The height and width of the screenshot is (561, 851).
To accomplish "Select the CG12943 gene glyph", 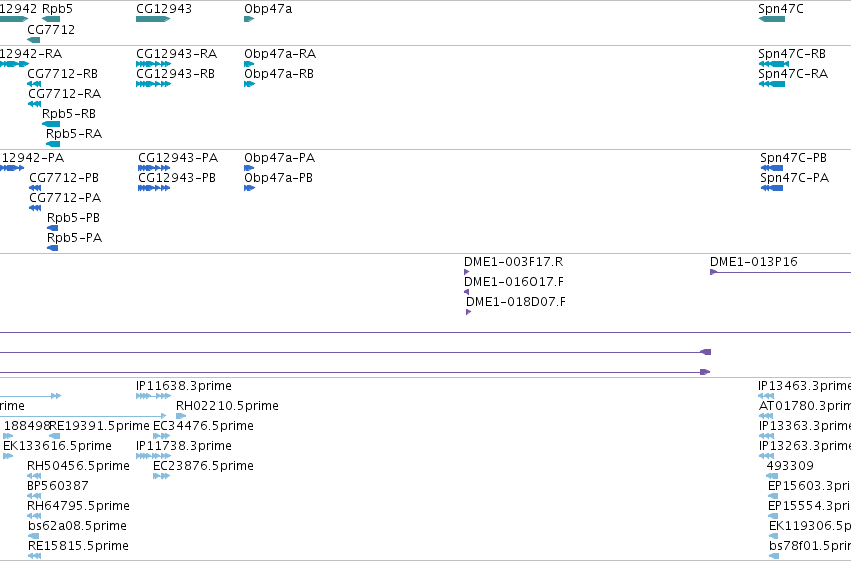I will click(153, 19).
